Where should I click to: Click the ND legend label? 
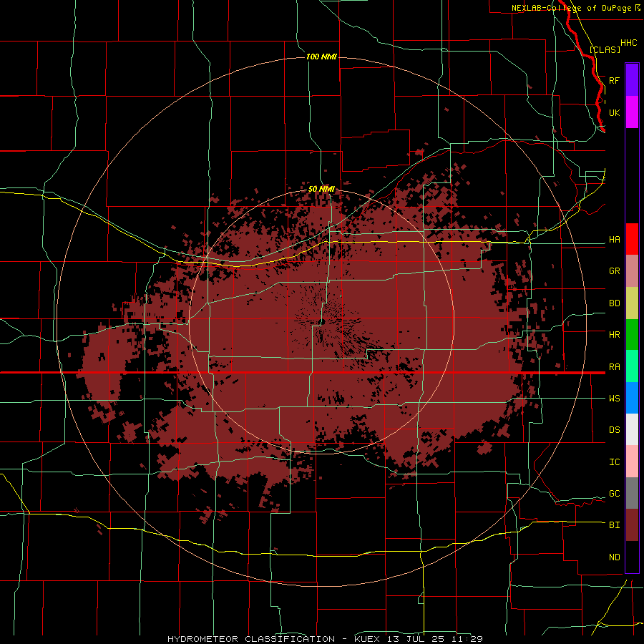point(614,557)
